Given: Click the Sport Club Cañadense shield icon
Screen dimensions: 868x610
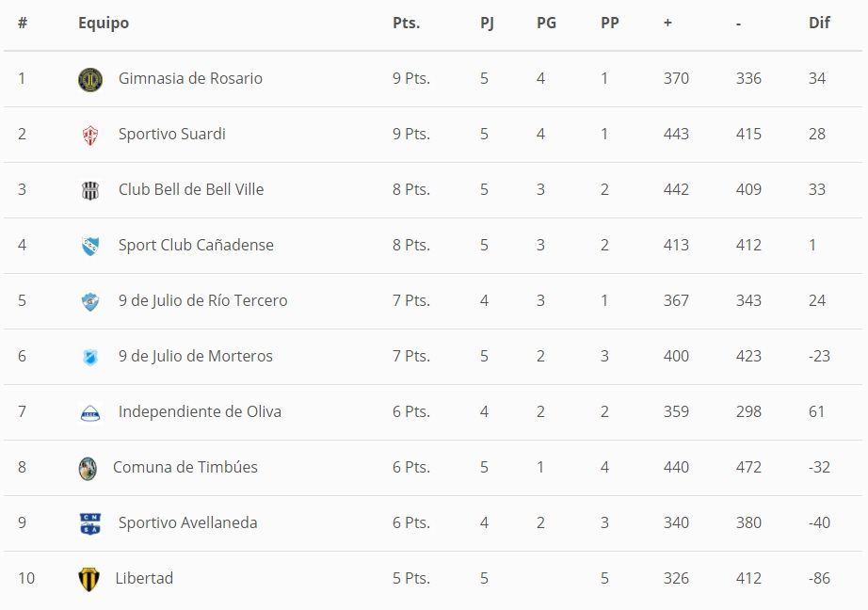Looking at the screenshot, I should (90, 246).
